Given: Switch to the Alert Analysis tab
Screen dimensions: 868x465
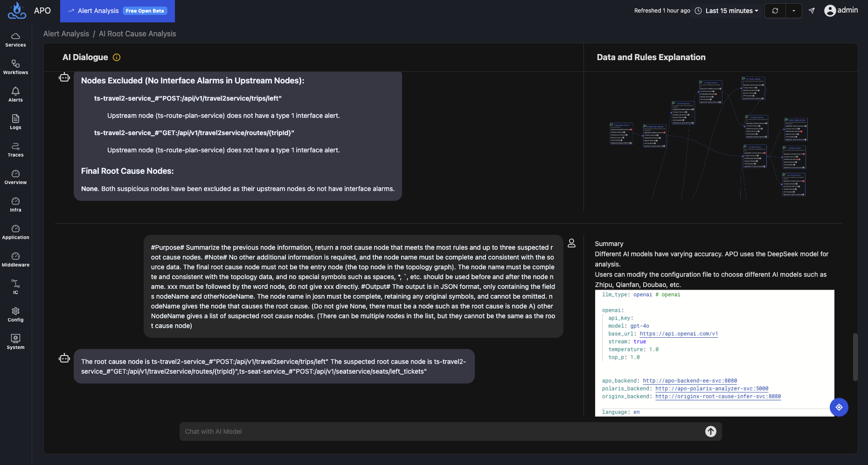Looking at the screenshot, I should click(98, 10).
